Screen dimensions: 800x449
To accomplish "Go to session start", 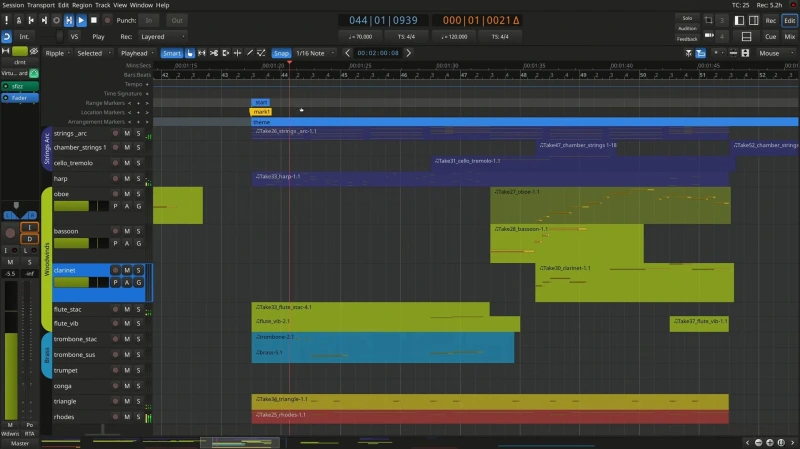I will (x=31, y=20).
